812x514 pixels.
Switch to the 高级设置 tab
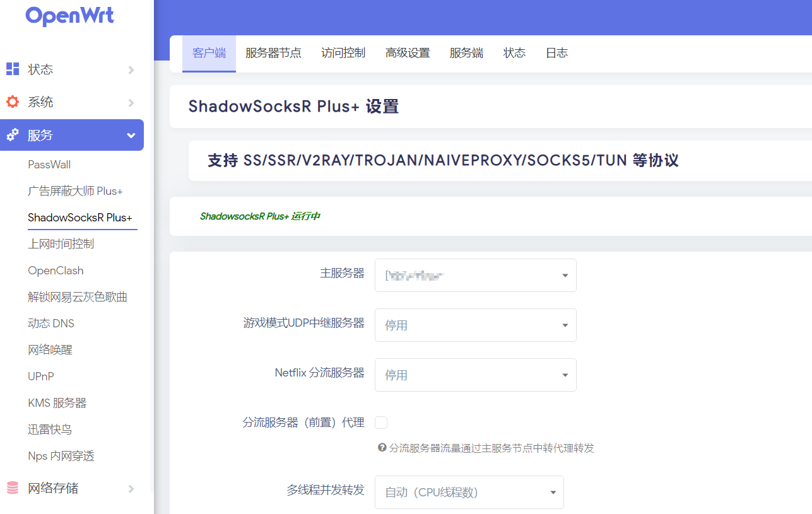pyautogui.click(x=408, y=53)
